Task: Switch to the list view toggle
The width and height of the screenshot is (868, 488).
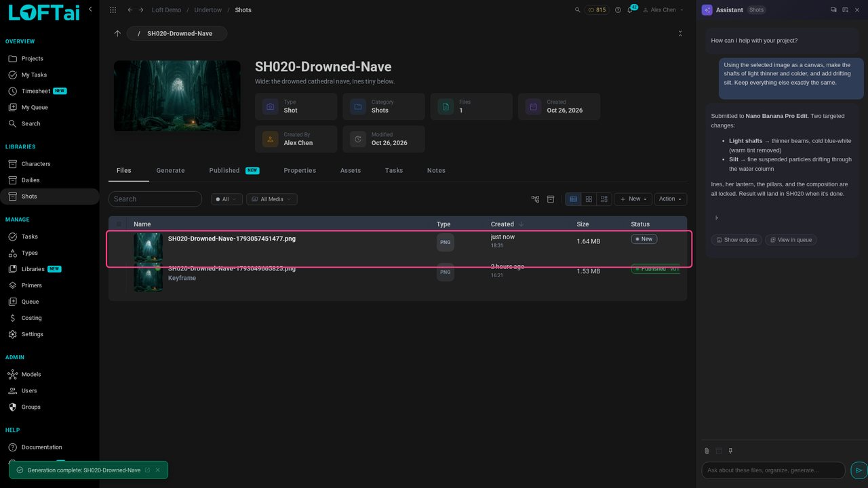Action: (573, 199)
